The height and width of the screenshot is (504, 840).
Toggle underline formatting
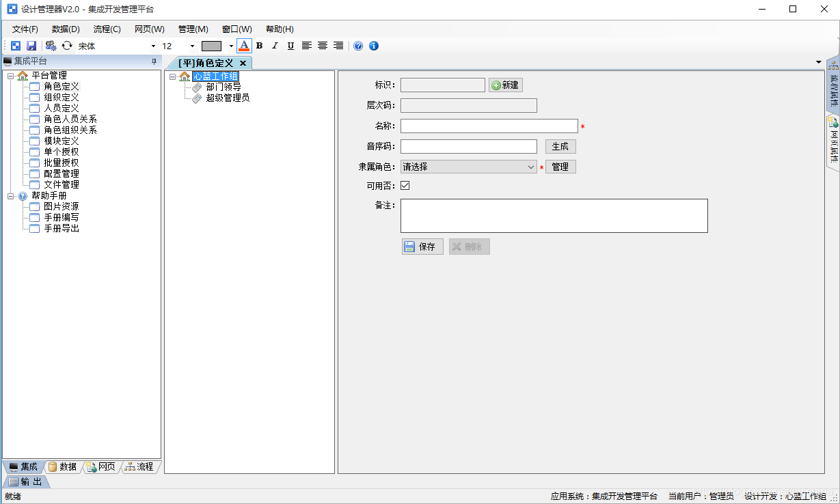[290, 46]
